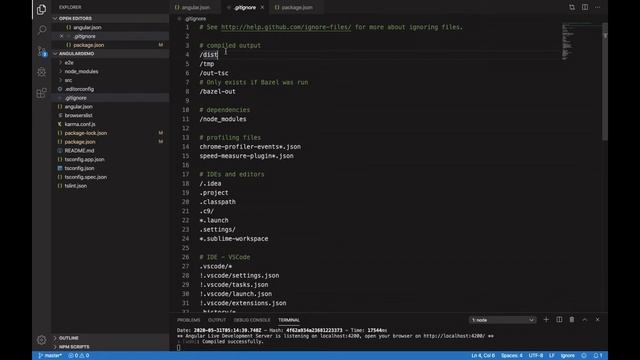The image size is (640, 360).
Task: Open tsconfig.spec.json in the file tree
Action: [x=86, y=177]
